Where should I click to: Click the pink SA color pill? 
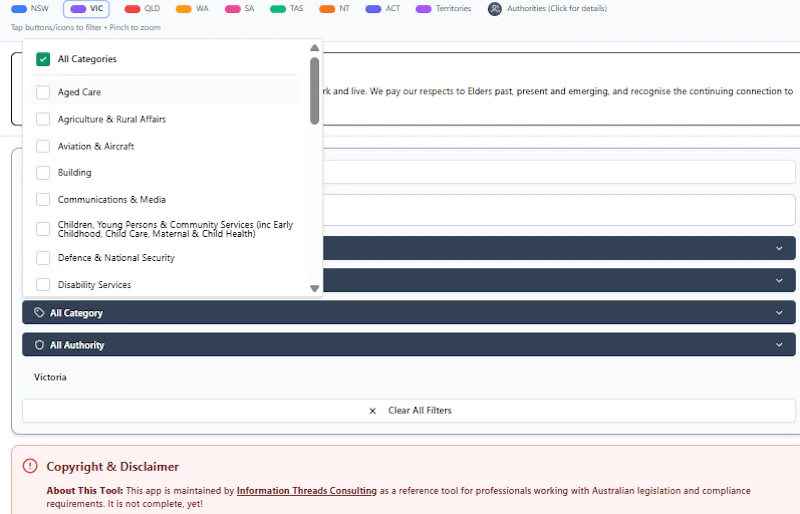[233, 9]
